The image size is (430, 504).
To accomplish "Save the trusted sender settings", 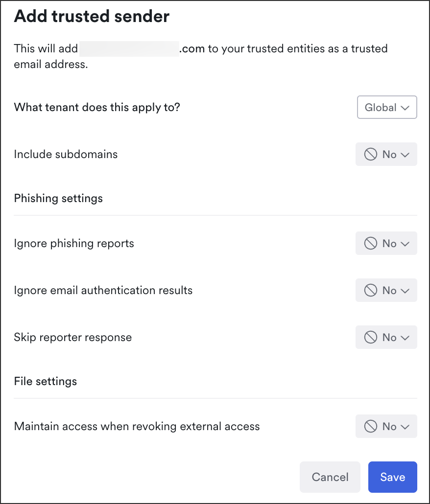I will (393, 477).
